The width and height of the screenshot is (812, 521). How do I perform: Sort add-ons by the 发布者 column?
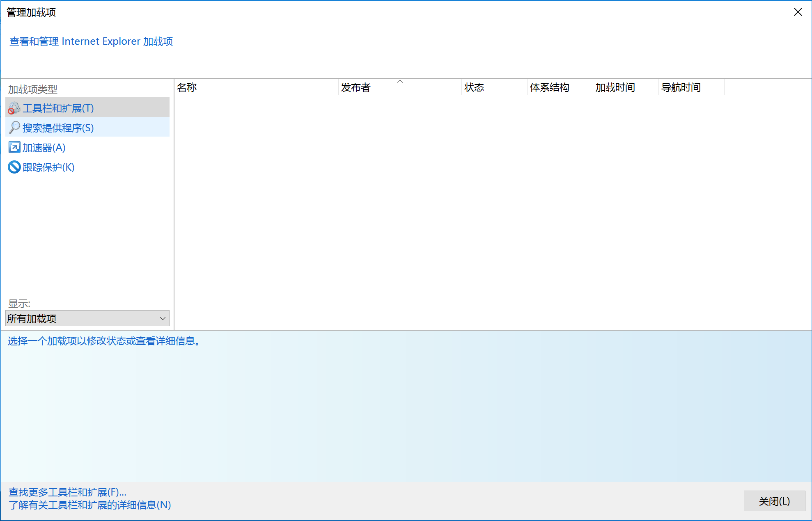[x=356, y=87]
